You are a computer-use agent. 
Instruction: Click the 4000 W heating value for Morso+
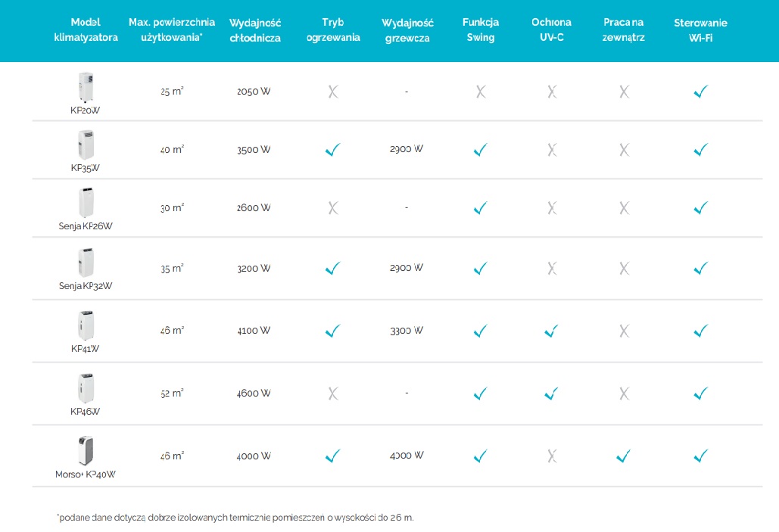tap(407, 456)
